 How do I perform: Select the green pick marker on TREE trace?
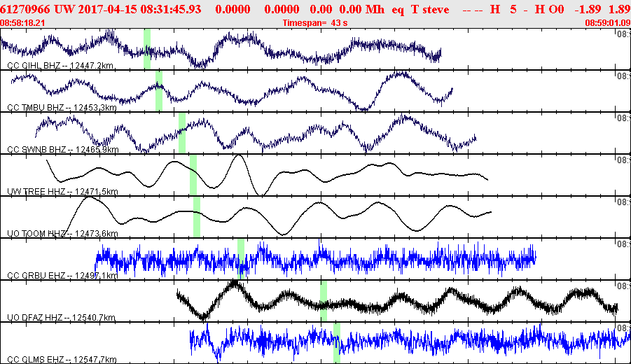tap(193, 175)
